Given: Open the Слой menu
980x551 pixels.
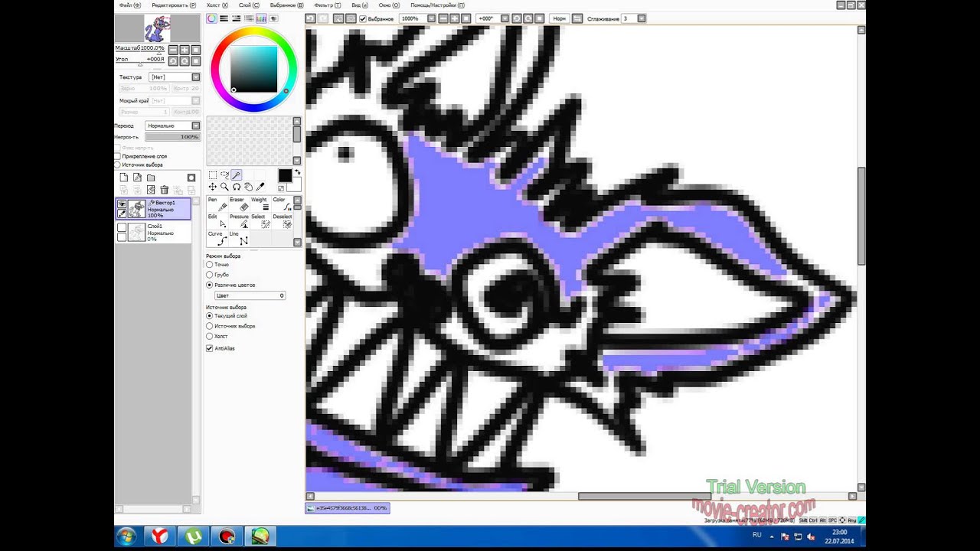Looking at the screenshot, I should 248,5.
